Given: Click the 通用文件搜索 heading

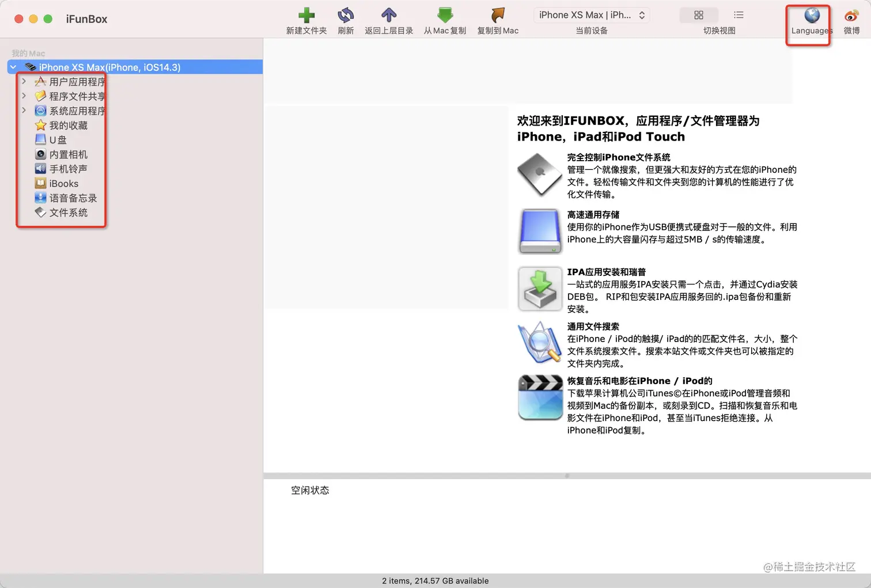Looking at the screenshot, I should pyautogui.click(x=593, y=327).
